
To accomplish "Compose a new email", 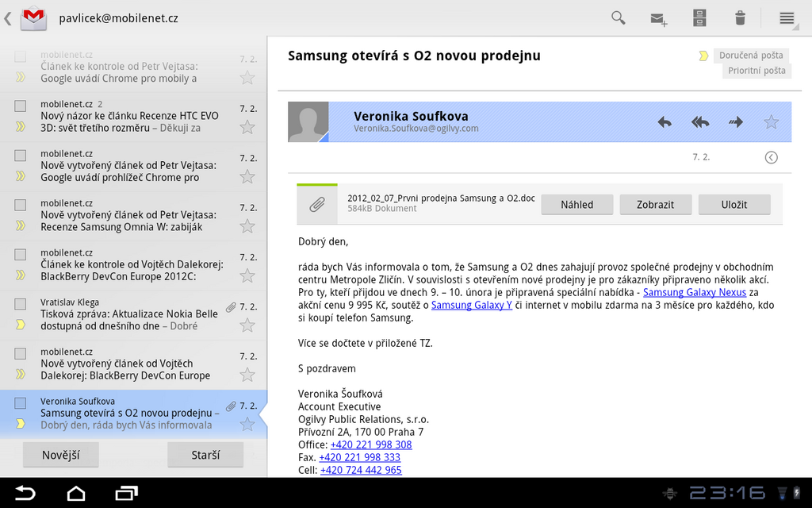I will (658, 17).
